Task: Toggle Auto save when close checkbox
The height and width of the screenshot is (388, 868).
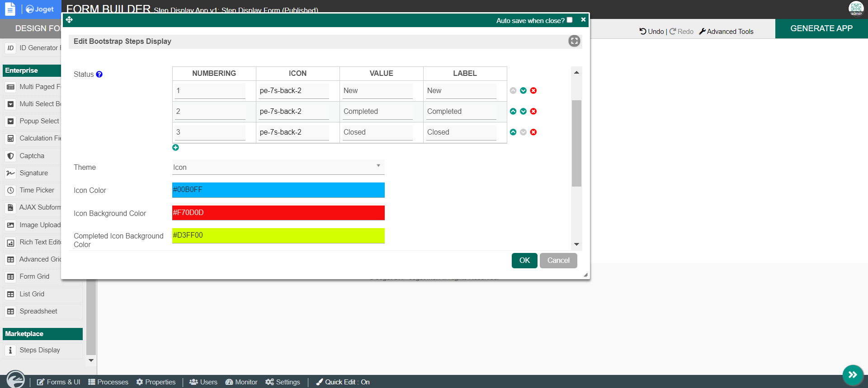Action: pos(570,20)
